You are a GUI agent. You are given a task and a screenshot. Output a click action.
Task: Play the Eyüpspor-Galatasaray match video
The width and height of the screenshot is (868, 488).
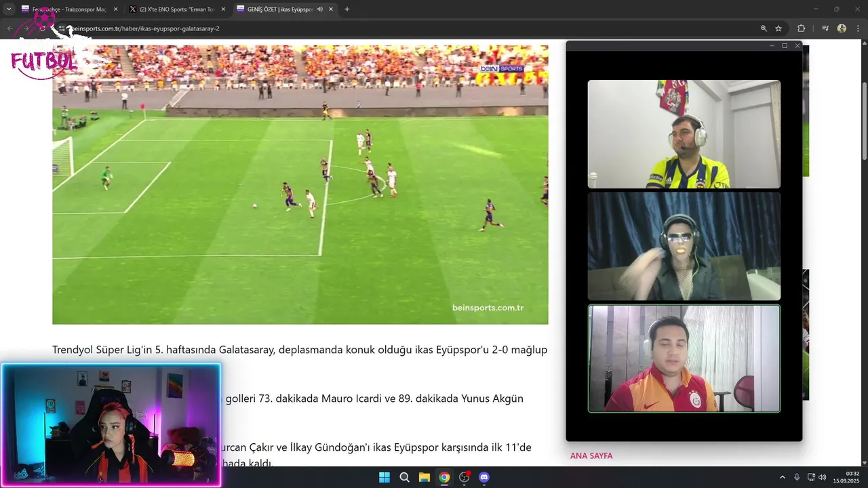[x=300, y=184]
